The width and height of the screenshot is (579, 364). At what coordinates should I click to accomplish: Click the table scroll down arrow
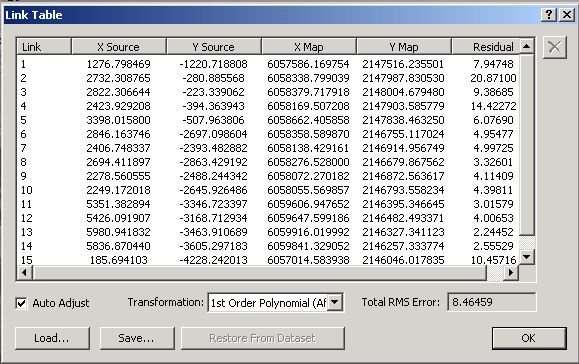coord(527,256)
